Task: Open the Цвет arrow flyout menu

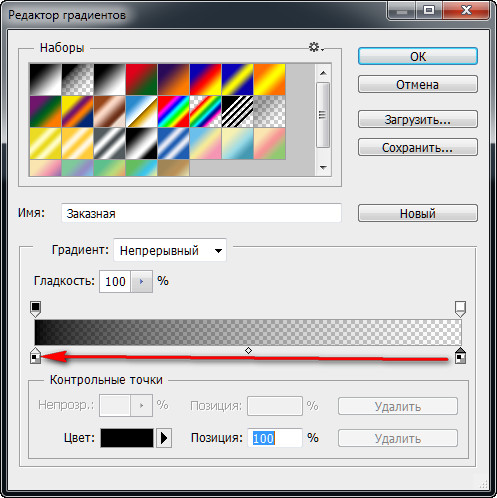Action: pyautogui.click(x=164, y=438)
